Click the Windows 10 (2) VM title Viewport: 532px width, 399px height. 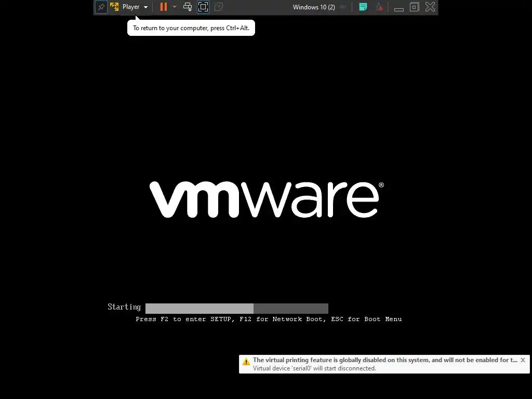coord(314,7)
